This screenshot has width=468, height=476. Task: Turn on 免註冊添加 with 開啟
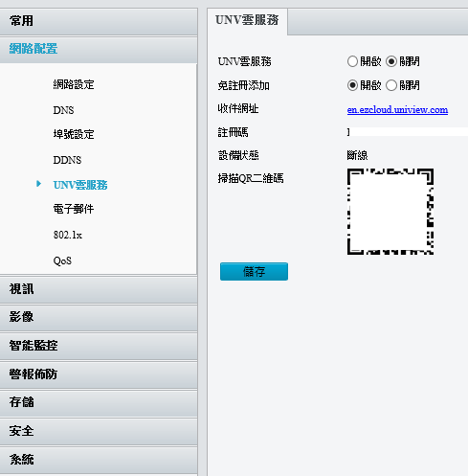click(x=352, y=85)
